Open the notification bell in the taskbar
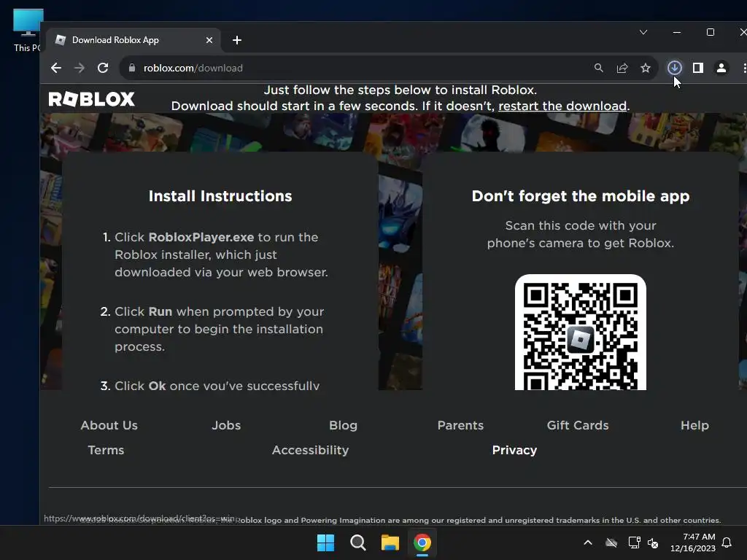The height and width of the screenshot is (560, 747). [x=727, y=542]
